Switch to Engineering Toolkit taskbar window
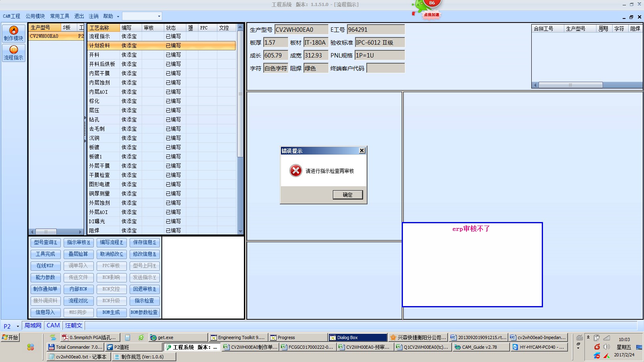Image resolution: width=644 pixels, height=362 pixels. click(237, 337)
